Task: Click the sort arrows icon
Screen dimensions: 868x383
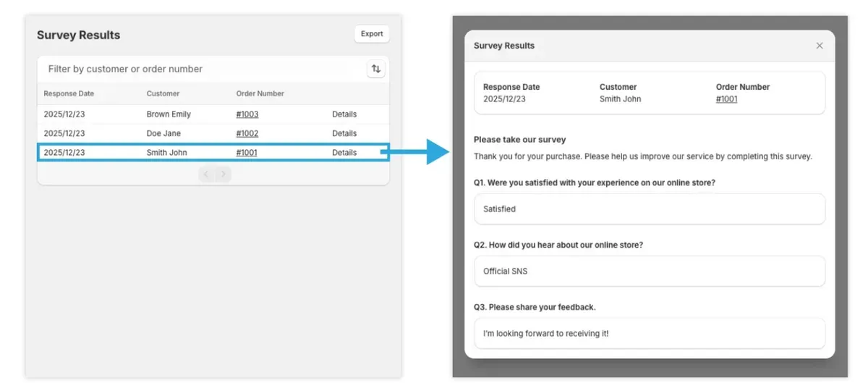Action: pos(375,69)
